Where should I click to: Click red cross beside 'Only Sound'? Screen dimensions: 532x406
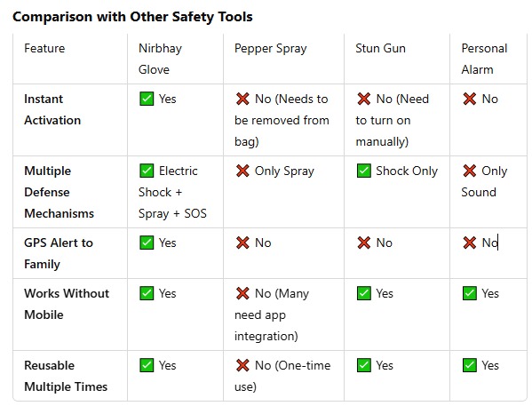tap(470, 171)
